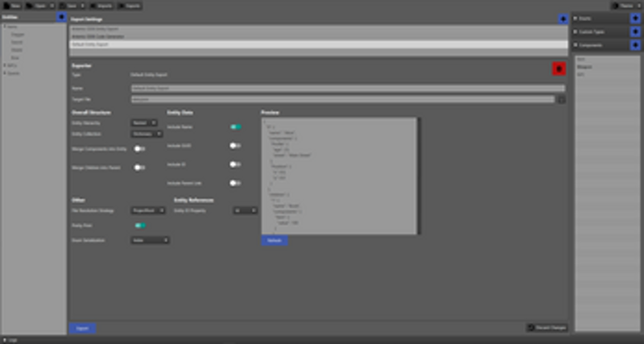Click the Discard Changes button

547,328
